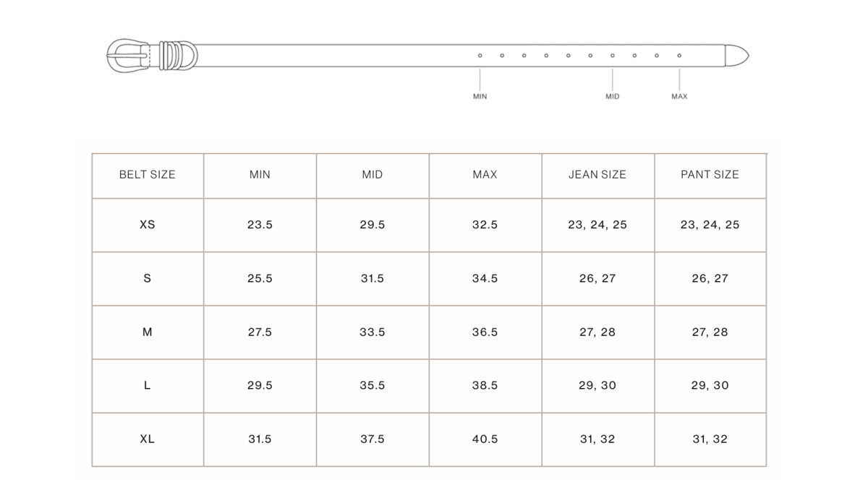
Task: Select the XS belt size row label
Action: coord(148,225)
